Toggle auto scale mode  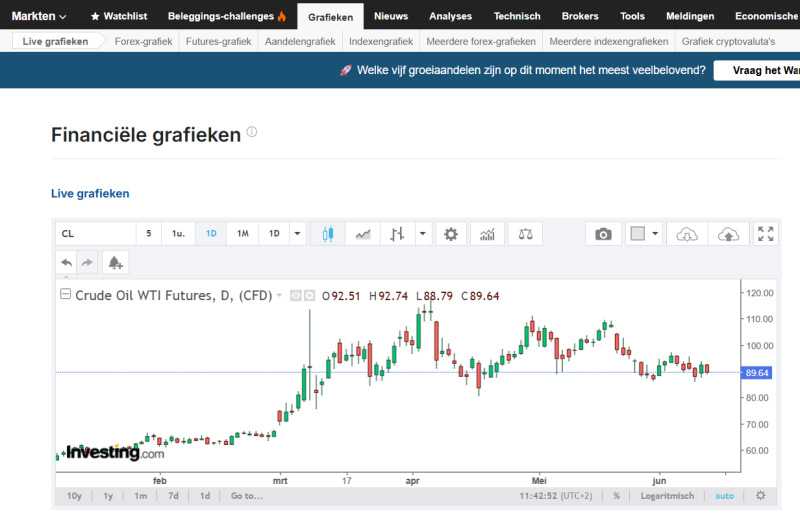tap(724, 496)
